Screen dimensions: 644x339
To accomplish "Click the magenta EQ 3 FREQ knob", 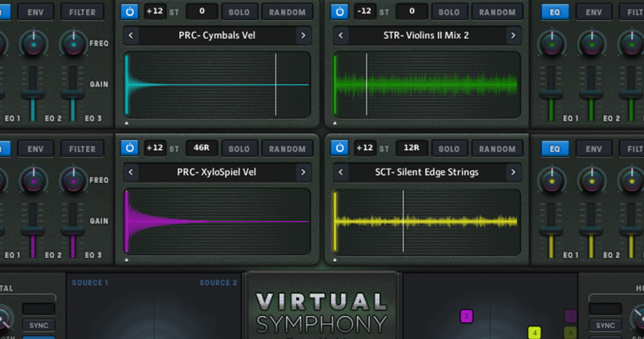I will pyautogui.click(x=73, y=180).
